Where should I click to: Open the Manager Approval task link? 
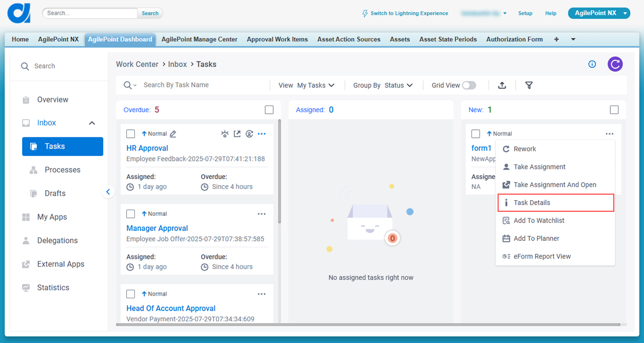coord(157,228)
